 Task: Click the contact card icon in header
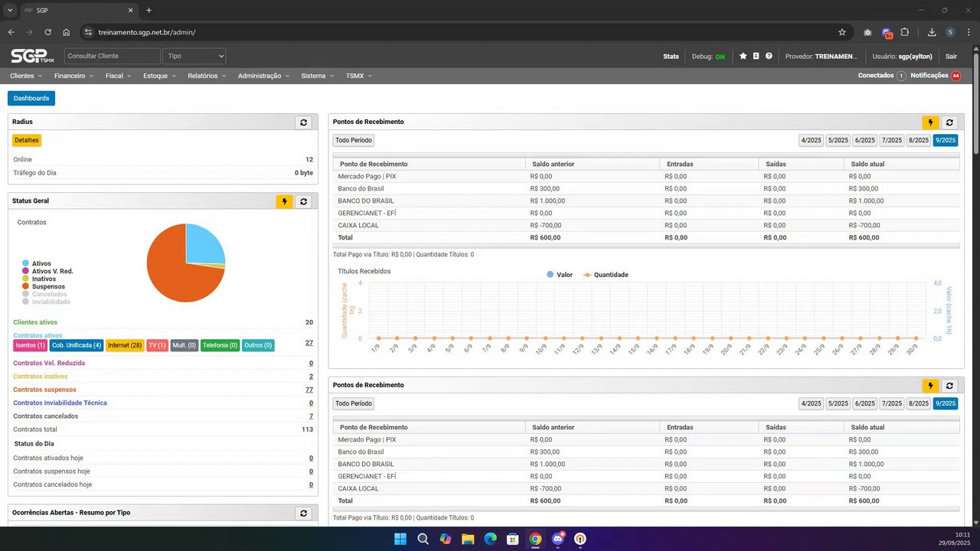coord(756,56)
